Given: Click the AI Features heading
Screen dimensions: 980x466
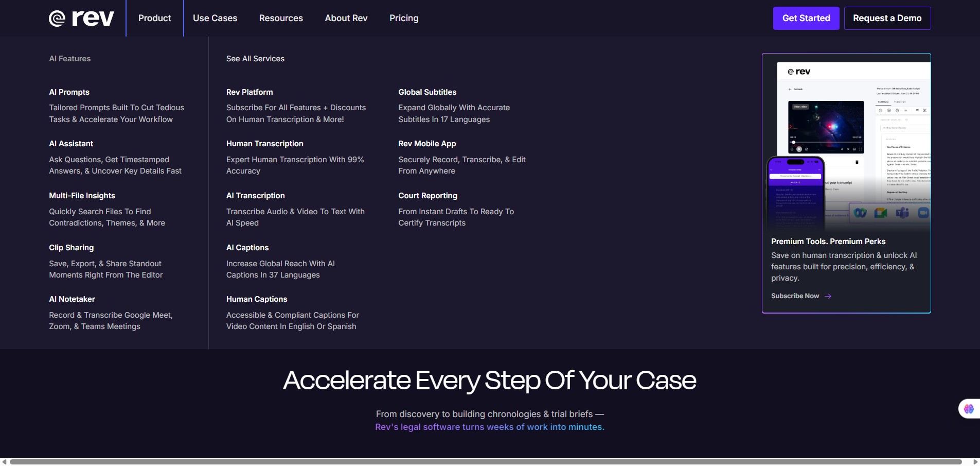Looking at the screenshot, I should coord(70,59).
